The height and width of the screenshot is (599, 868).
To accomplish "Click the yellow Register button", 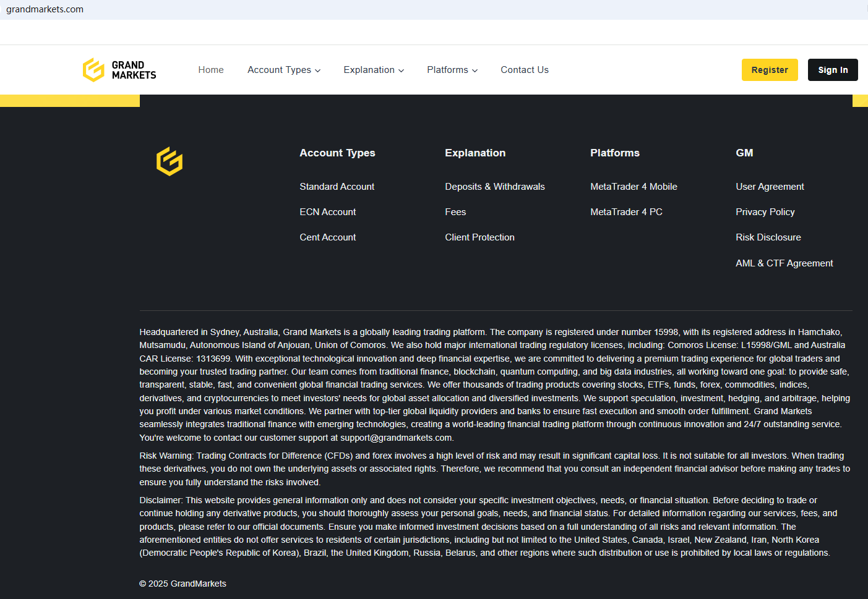I will tap(770, 70).
